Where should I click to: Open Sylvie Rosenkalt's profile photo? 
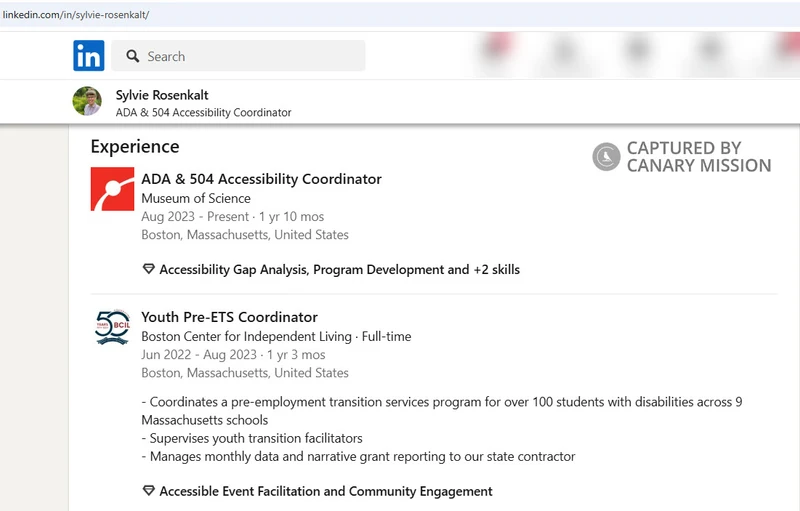click(x=87, y=101)
